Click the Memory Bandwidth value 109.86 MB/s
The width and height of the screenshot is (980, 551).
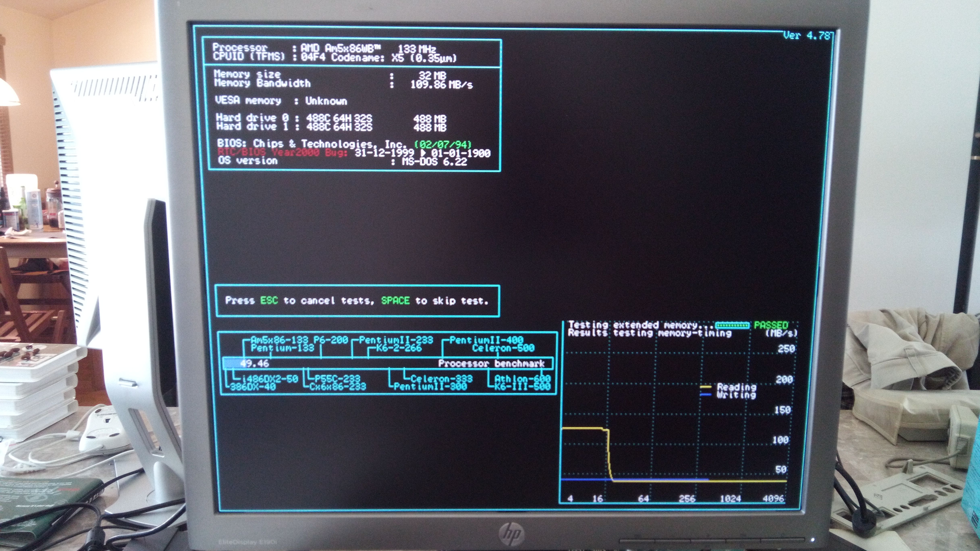(441, 84)
